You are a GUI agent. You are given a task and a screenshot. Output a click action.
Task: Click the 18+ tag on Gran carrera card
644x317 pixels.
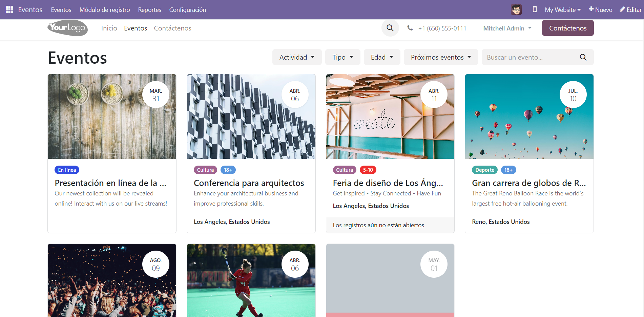[508, 170]
